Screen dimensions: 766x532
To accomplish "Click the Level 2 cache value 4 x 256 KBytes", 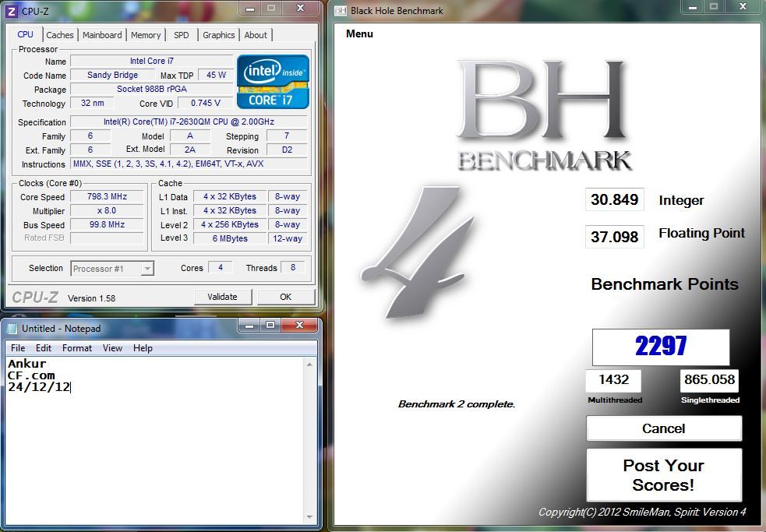I will [x=230, y=224].
